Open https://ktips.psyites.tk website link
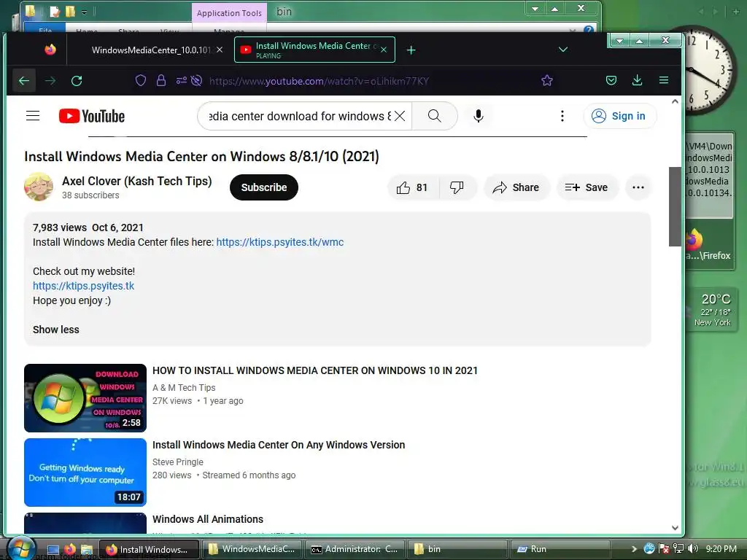747x560 pixels. pos(83,286)
